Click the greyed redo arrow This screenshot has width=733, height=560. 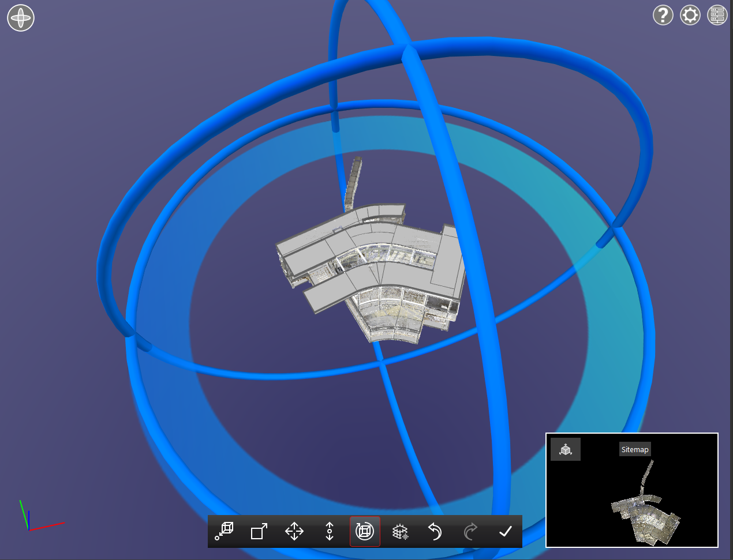pos(470,531)
